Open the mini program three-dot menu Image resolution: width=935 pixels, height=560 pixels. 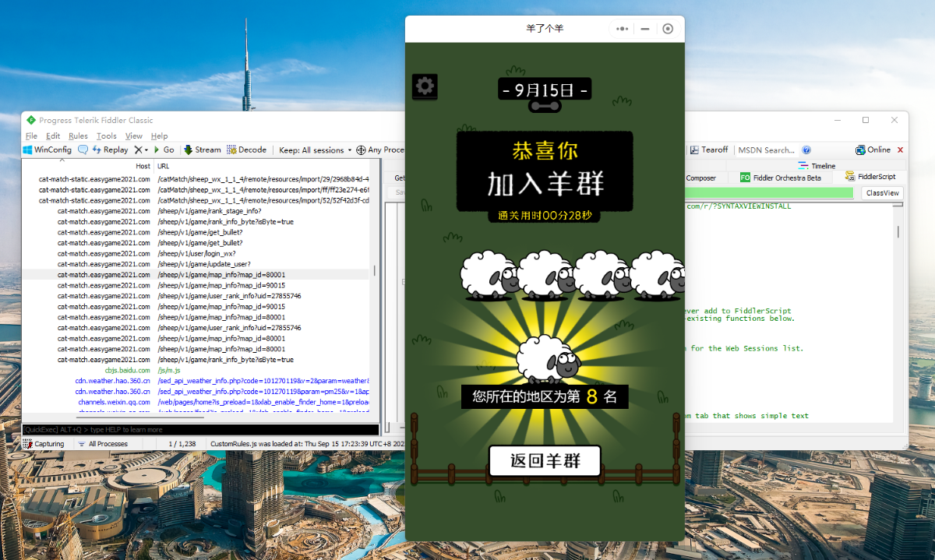click(x=622, y=29)
